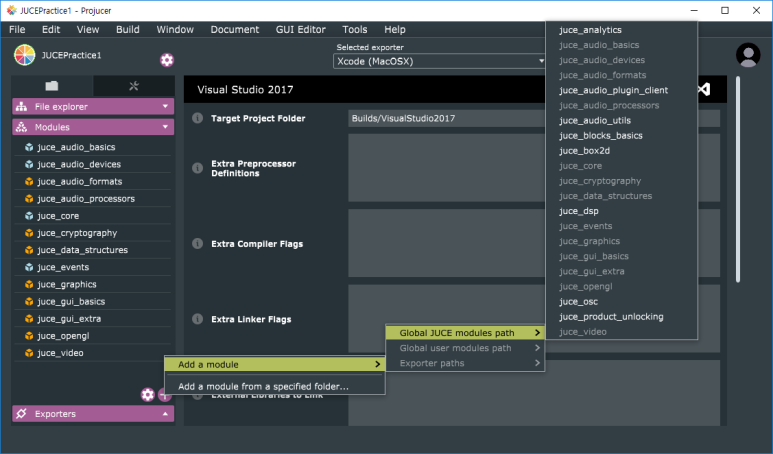Viewport: 773px width, 454px height.
Task: Collapse the File explorer panel arrow
Action: point(165,106)
